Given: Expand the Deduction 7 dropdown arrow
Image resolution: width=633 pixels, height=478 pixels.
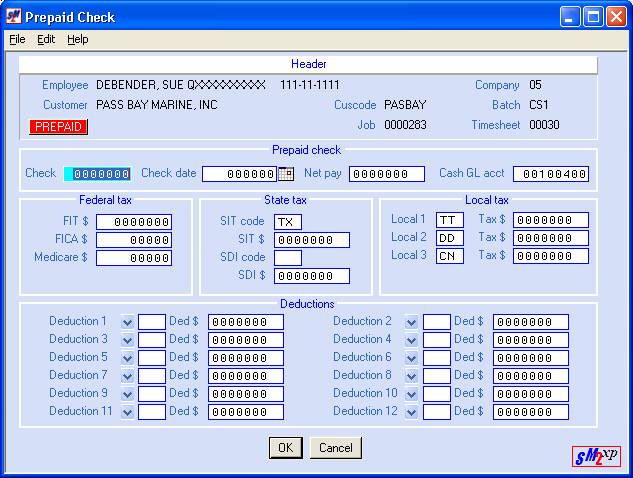Looking at the screenshot, I should pyautogui.click(x=127, y=376).
